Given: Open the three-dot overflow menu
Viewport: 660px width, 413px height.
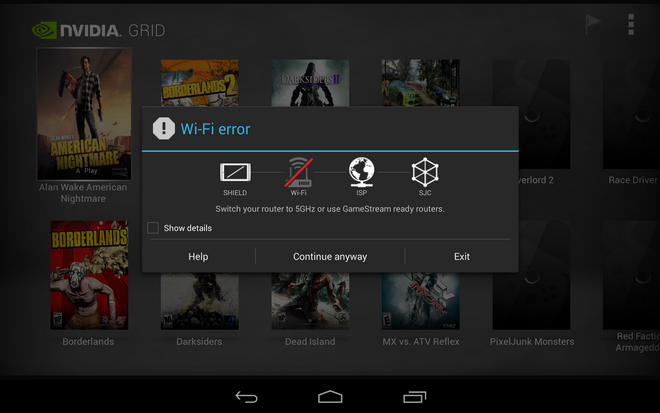Looking at the screenshot, I should 631,24.
